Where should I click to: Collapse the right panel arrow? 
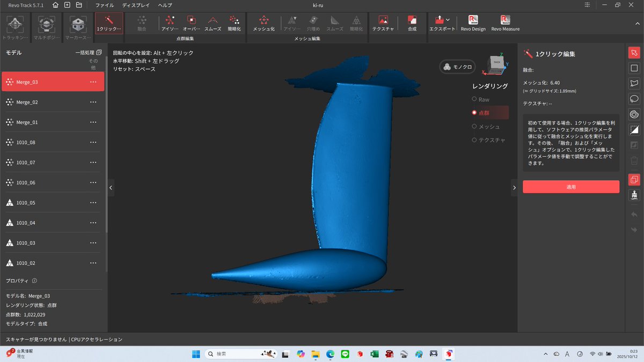(514, 188)
